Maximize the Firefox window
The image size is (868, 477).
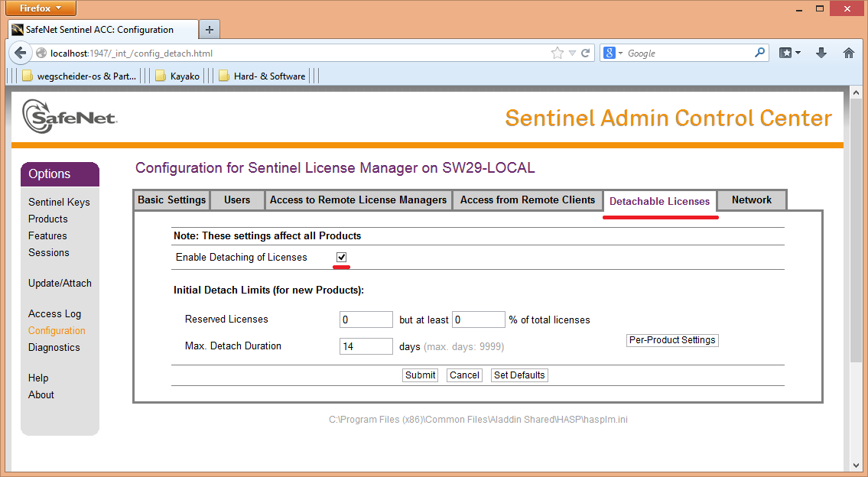(820, 8)
